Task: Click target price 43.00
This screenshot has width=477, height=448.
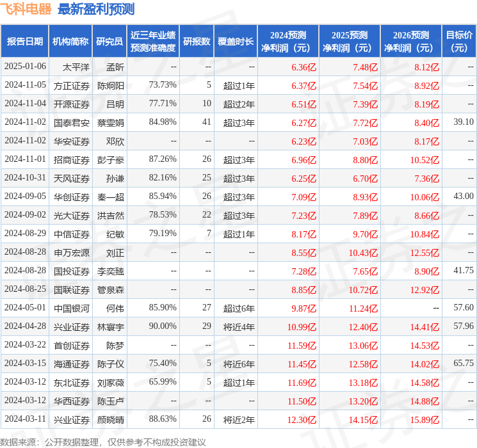Action: (x=464, y=196)
